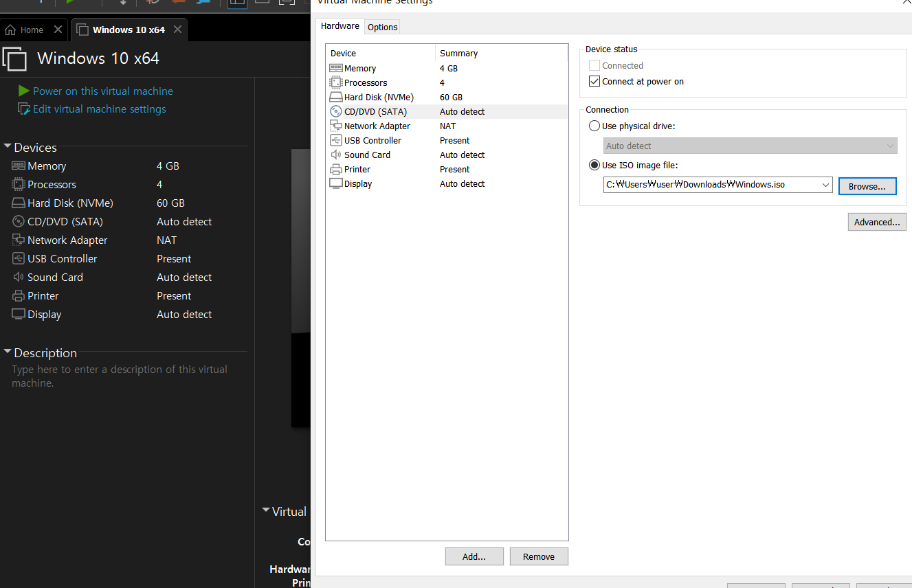Screen dimensions: 912x588
Task: Click Edit virtual machine settings link
Action: point(100,109)
